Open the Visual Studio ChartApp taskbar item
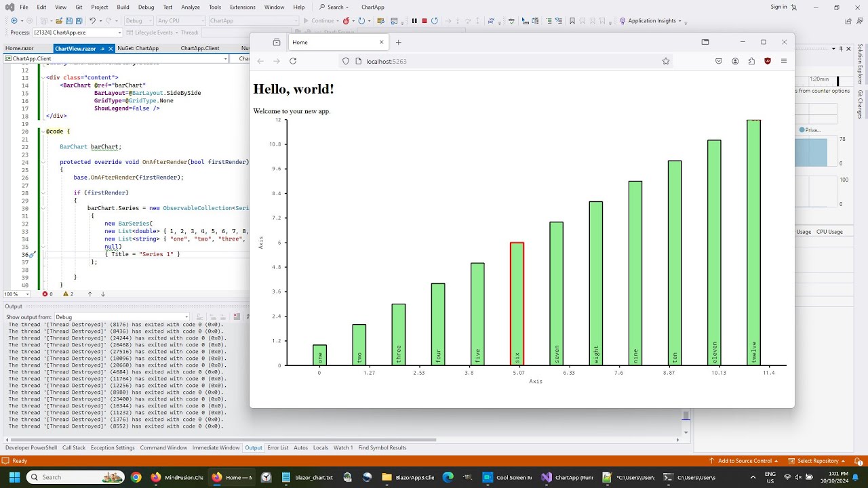This screenshot has height=488, width=868. pyautogui.click(x=568, y=477)
